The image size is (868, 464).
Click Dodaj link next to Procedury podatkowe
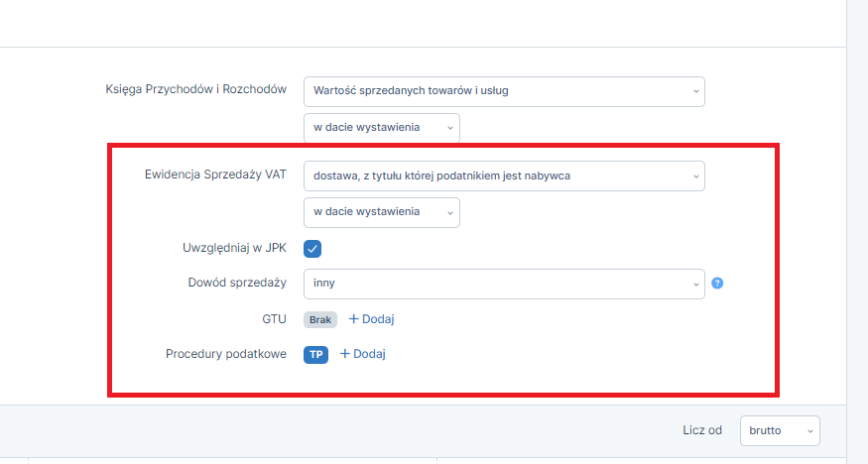click(369, 354)
